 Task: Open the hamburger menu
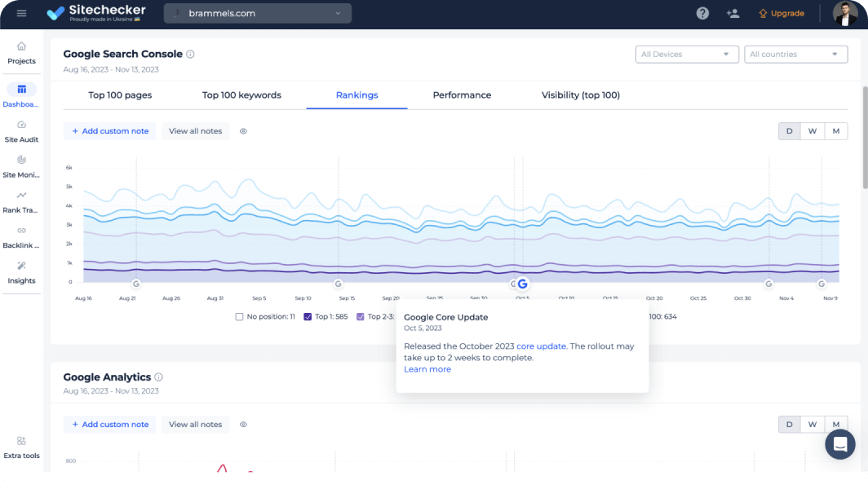[21, 13]
